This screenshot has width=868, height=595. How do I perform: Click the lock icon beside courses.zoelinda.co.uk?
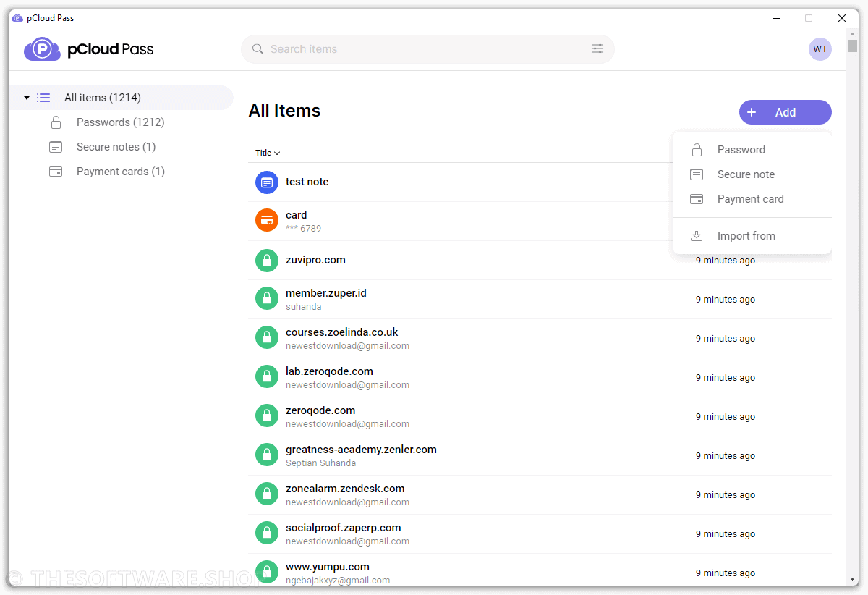pos(267,337)
